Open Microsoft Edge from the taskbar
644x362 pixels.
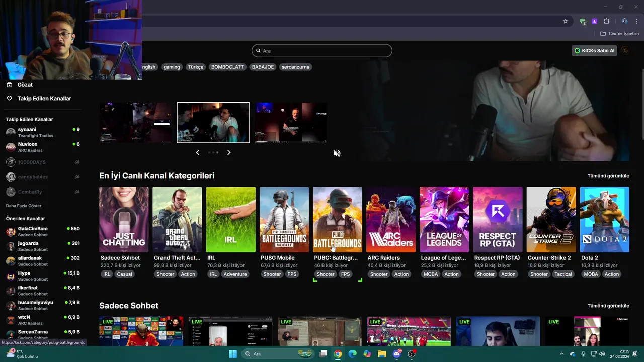tap(352, 354)
